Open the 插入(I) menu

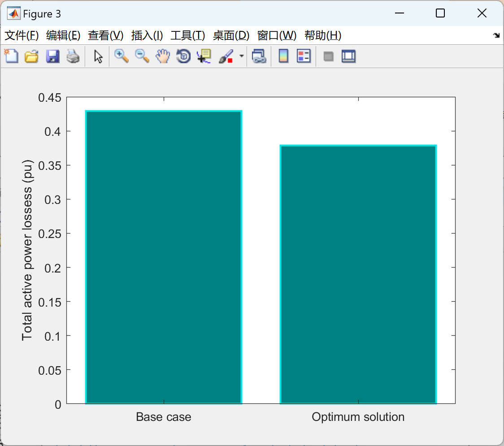pos(147,35)
